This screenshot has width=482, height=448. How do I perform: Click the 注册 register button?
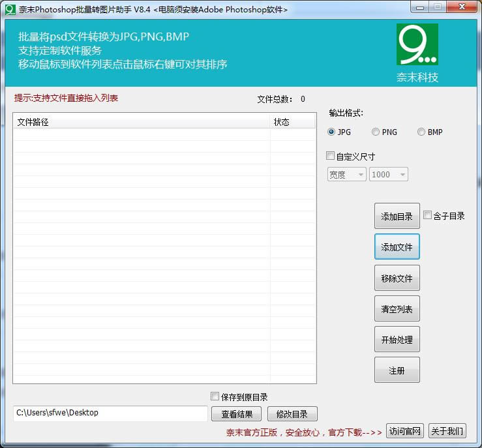click(397, 370)
